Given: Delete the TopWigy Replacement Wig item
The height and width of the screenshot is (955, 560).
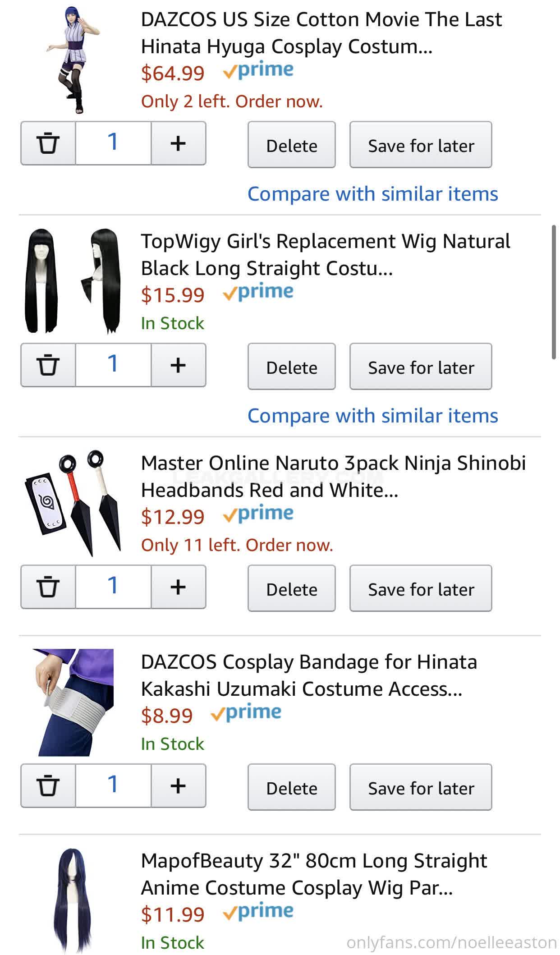Looking at the screenshot, I should (x=291, y=367).
